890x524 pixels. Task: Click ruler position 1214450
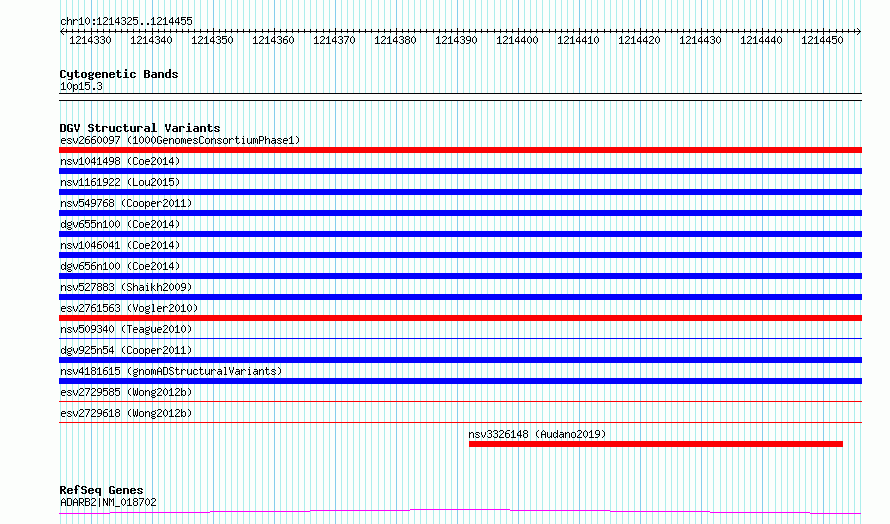[822, 40]
